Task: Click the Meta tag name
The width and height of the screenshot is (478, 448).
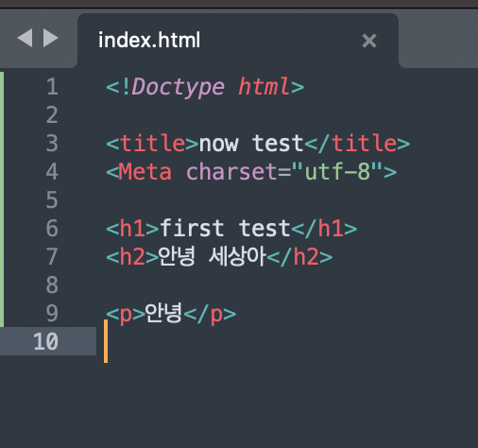Action: [x=145, y=172]
